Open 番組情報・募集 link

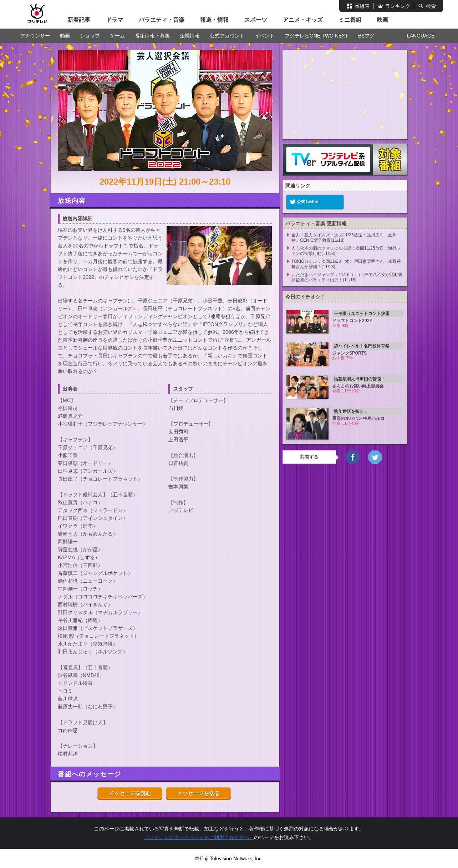[x=152, y=36]
